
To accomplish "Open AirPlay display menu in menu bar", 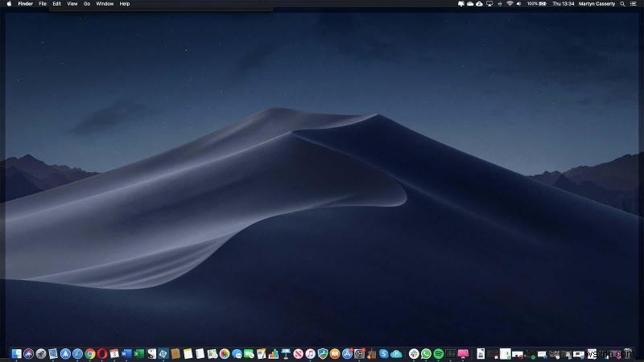I will tap(489, 4).
